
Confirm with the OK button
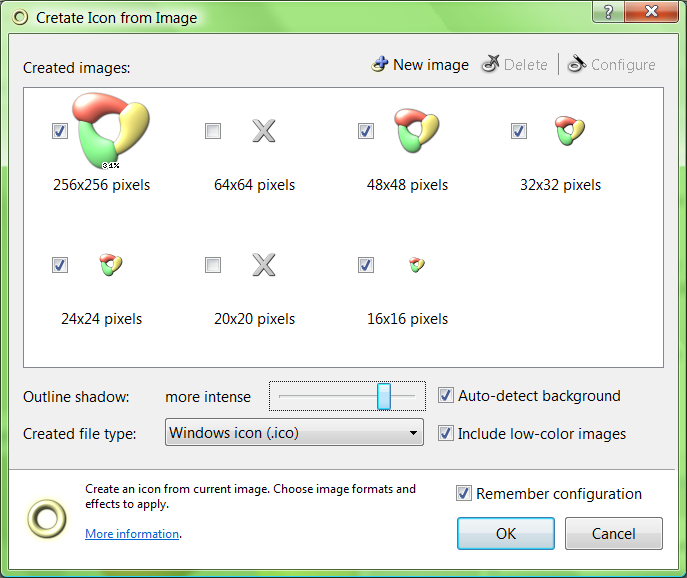[506, 533]
